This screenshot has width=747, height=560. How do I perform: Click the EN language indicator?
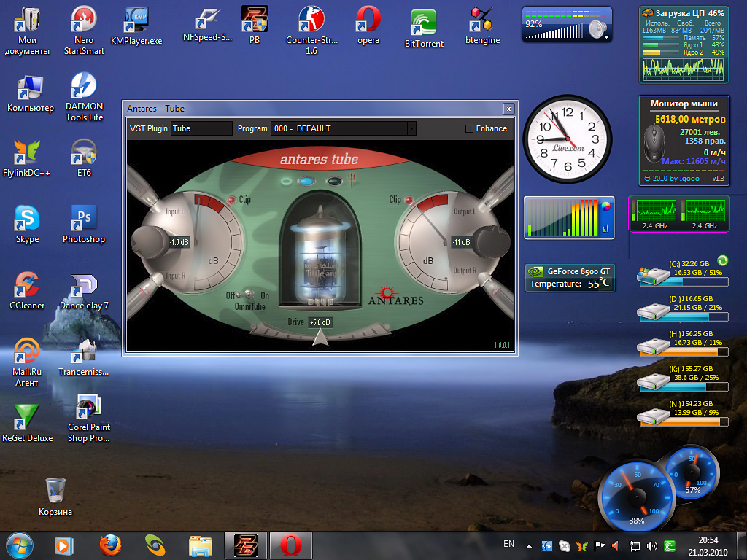pos(508,544)
